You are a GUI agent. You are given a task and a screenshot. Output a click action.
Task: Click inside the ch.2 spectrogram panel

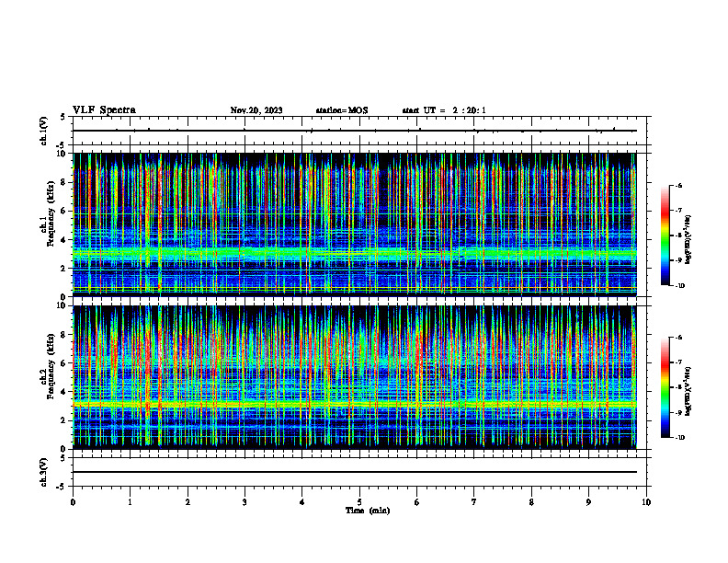355,377
